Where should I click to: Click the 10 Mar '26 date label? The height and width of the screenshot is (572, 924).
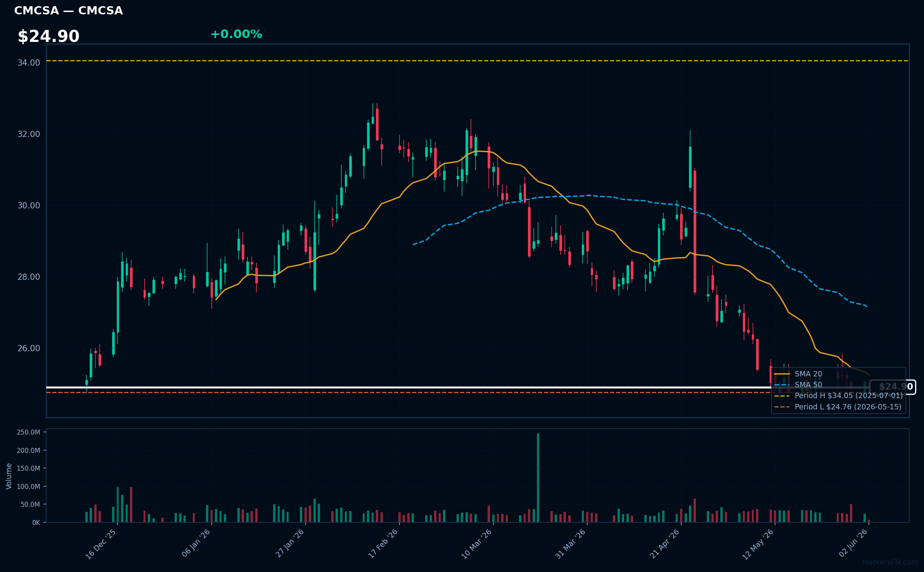(x=476, y=544)
